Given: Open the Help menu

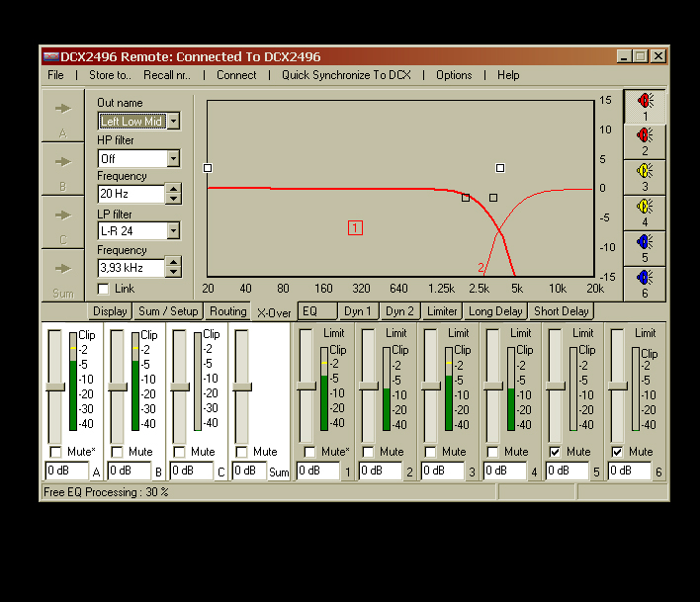Looking at the screenshot, I should click(508, 75).
